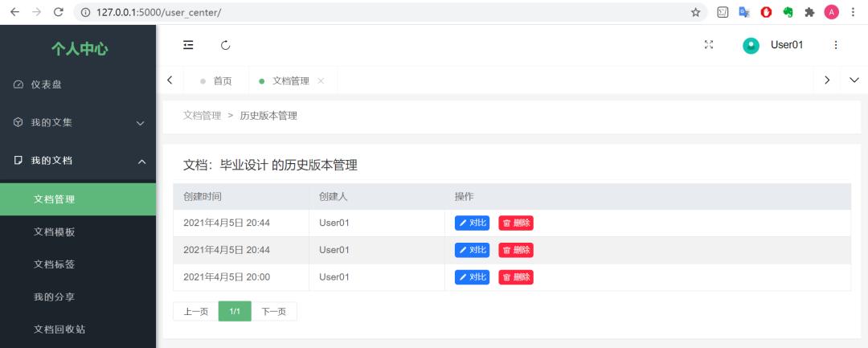868x348 pixels.
Task: Open 我的分享 in the sidebar
Action: tap(77, 297)
